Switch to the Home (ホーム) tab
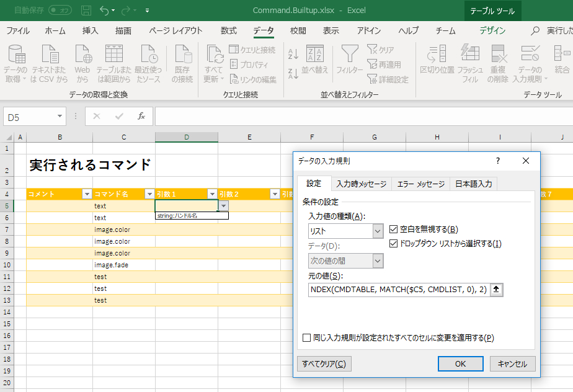The height and width of the screenshot is (392, 573). pos(55,31)
